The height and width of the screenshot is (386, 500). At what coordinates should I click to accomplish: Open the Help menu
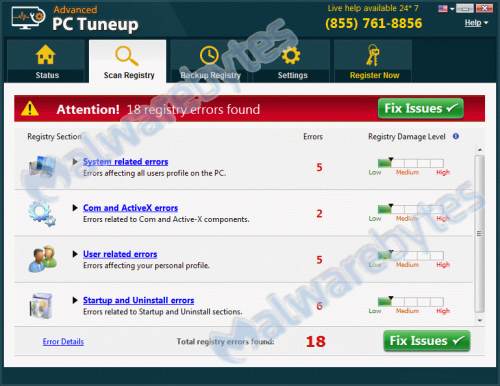pos(476,23)
